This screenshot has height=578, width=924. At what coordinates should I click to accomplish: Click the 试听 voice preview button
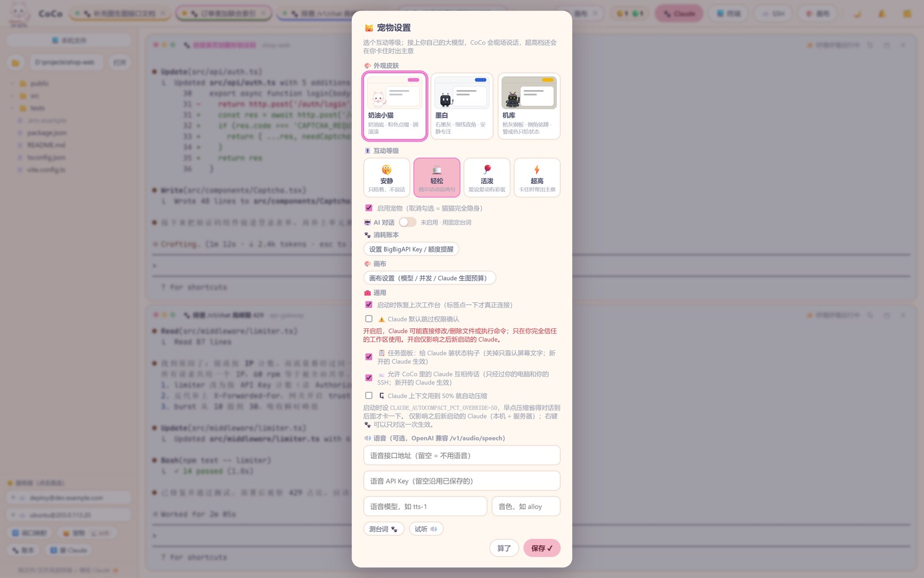tap(426, 529)
